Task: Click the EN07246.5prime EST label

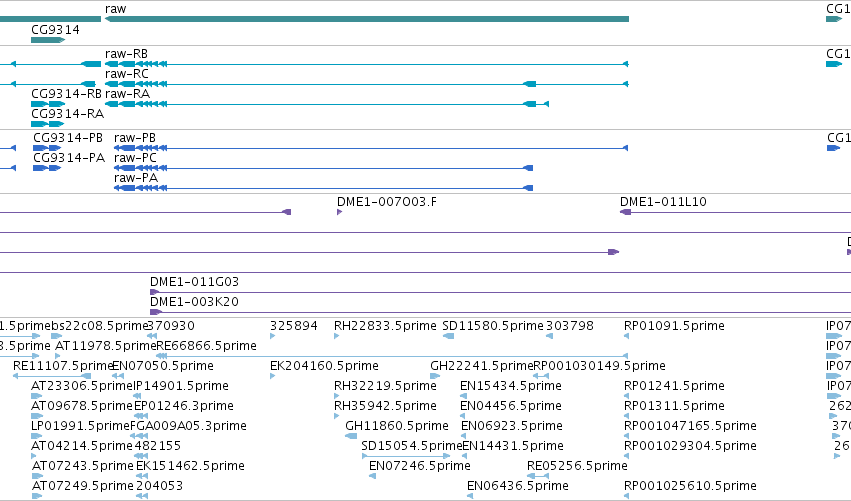Action: [420, 466]
